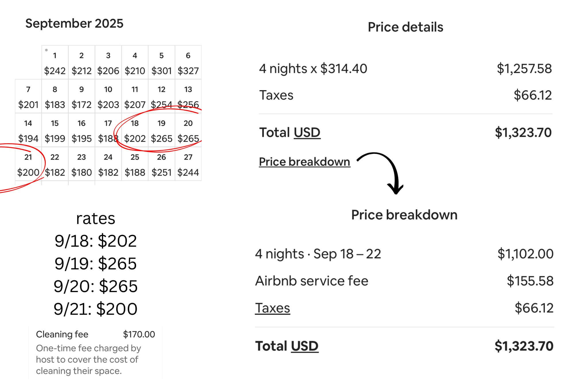Choose calendar day 14 priced at $194
The image size is (588, 392).
pos(28,130)
